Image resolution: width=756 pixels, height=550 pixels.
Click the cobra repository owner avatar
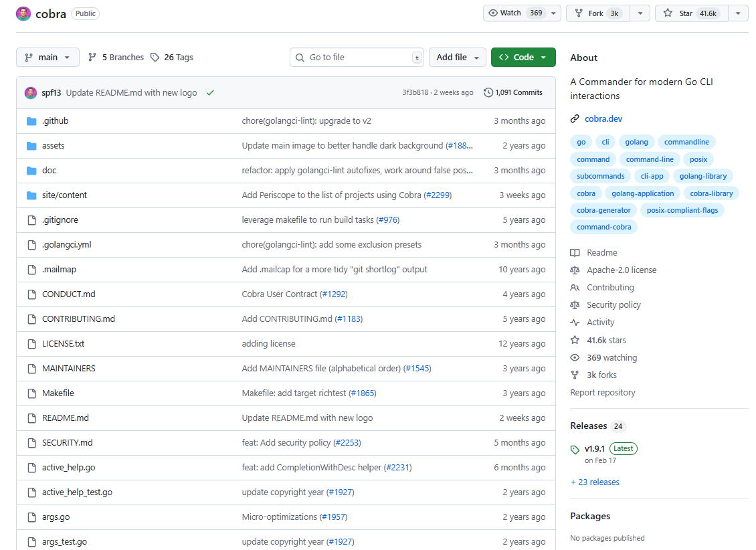[x=23, y=13]
